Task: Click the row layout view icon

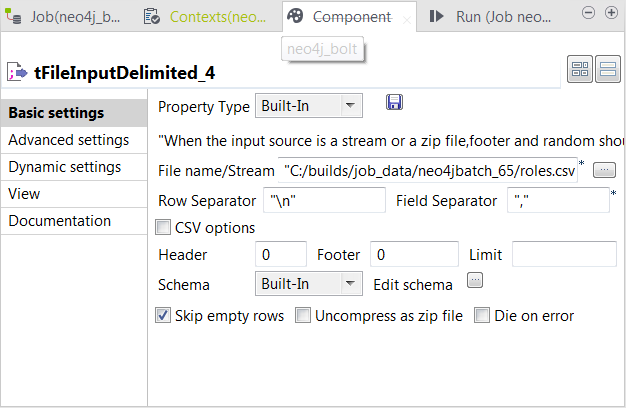Action: coord(607,70)
